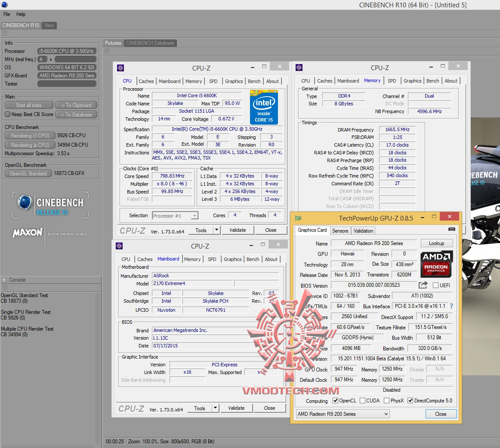Expand the Tools dropdown arrow in Mainboard window
The height and width of the screenshot is (448, 500).
216,408
